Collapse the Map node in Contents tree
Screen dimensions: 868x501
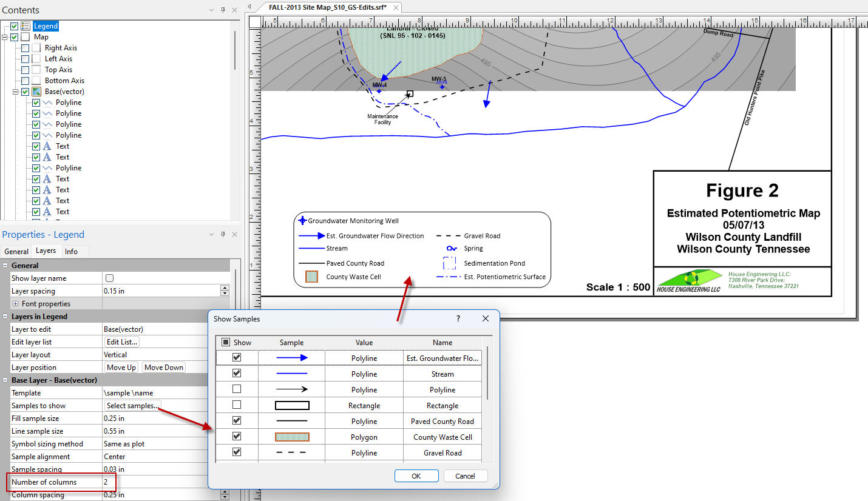click(x=5, y=37)
